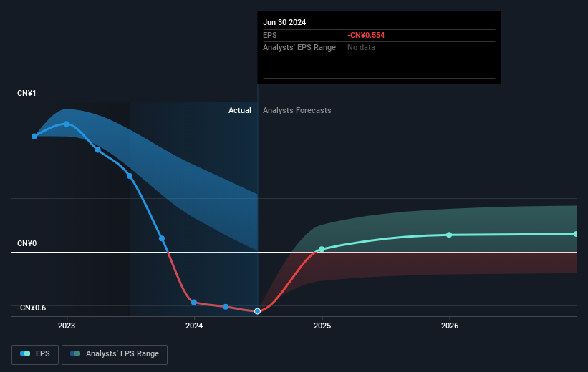
Task: Click the 2025 forecast EPS data point
Action: click(322, 249)
